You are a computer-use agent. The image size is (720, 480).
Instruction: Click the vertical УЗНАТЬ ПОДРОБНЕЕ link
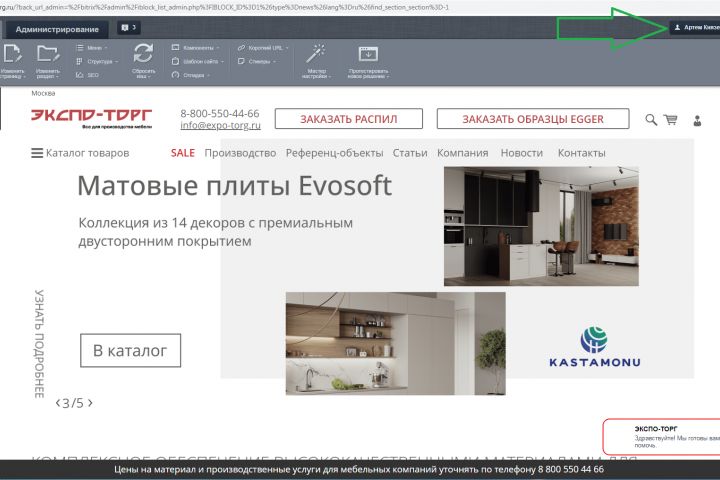pyautogui.click(x=39, y=344)
